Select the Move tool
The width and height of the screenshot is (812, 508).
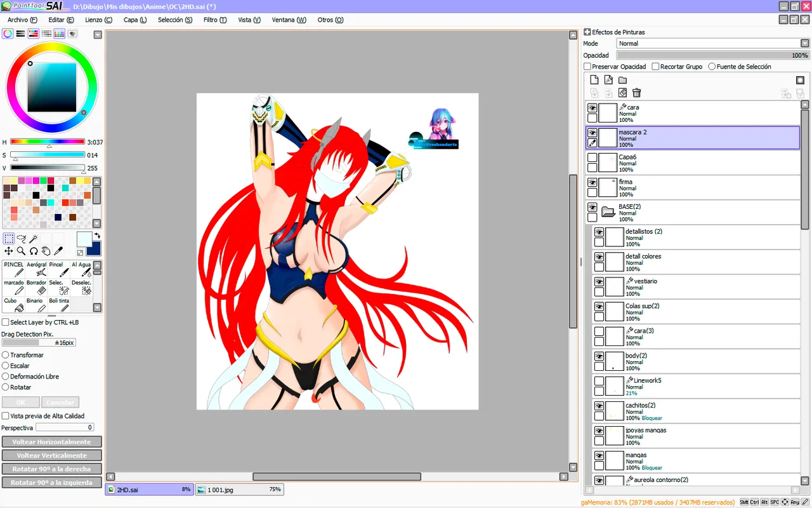coord(9,251)
